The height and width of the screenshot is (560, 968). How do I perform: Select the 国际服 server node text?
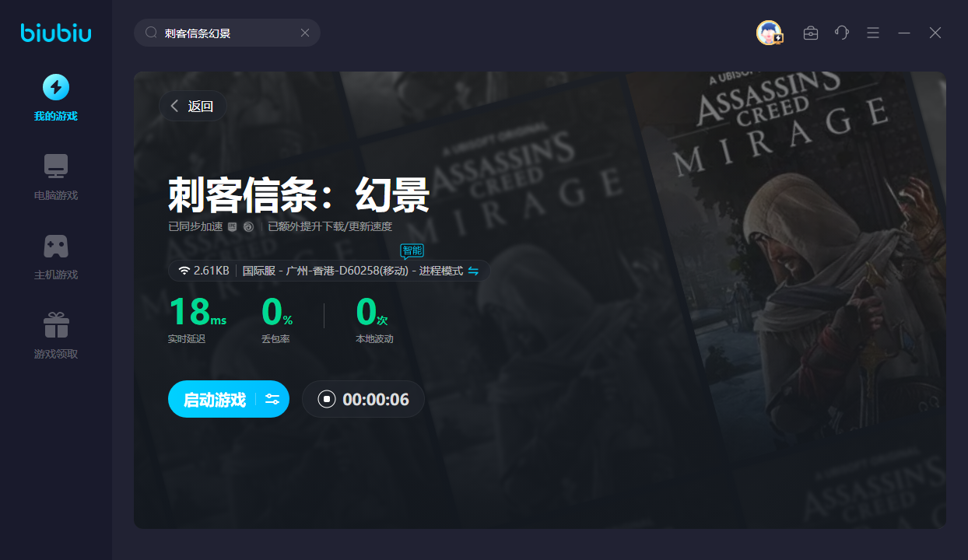pyautogui.click(x=352, y=271)
